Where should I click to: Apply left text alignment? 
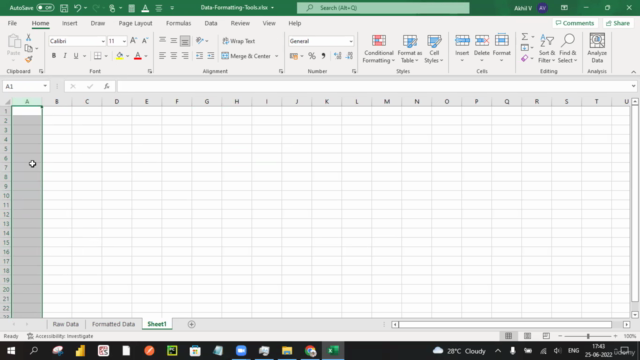162,56
